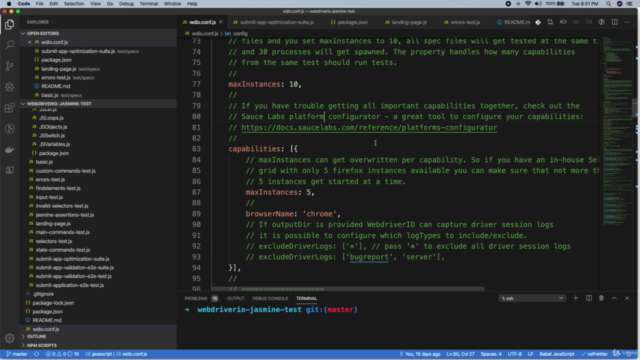Click synchronize changes icon in status bar
The width and height of the screenshot is (640, 360).
pyautogui.click(x=36, y=354)
